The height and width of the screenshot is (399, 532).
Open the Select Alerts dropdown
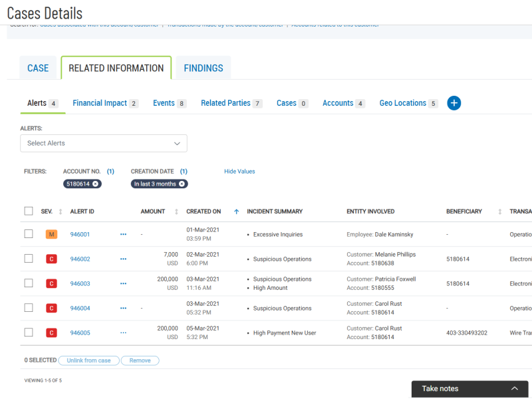point(104,143)
